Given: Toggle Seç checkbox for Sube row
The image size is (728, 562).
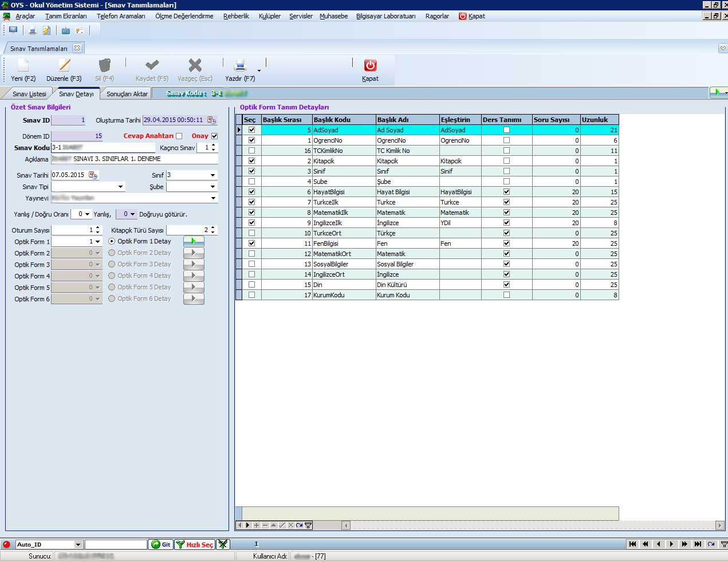Looking at the screenshot, I should [251, 182].
